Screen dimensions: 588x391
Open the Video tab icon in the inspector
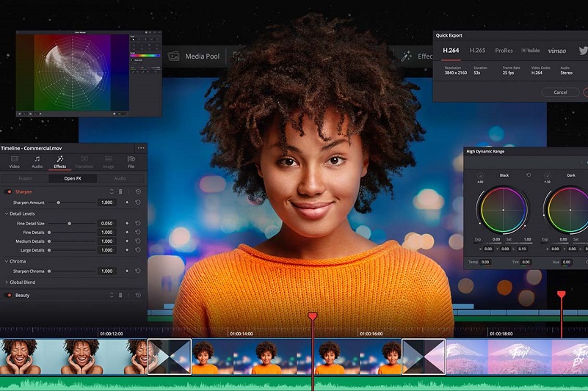point(14,159)
